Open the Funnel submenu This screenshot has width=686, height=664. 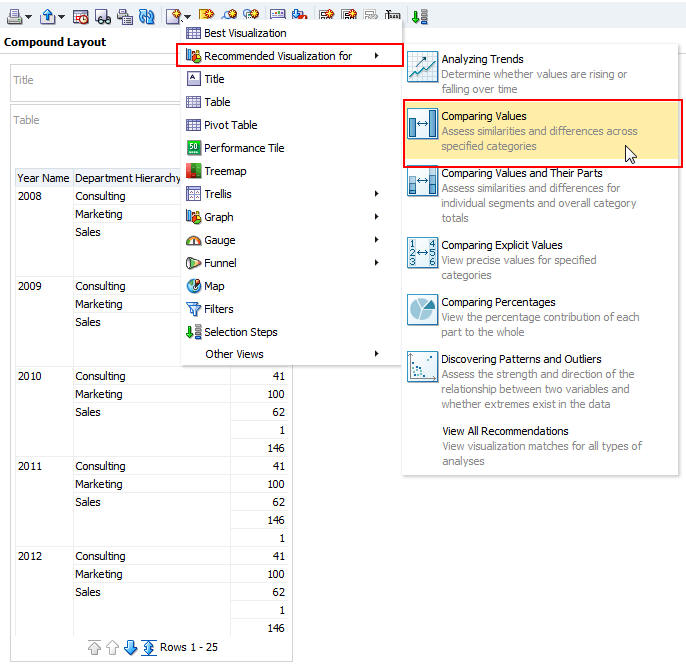[x=290, y=263]
